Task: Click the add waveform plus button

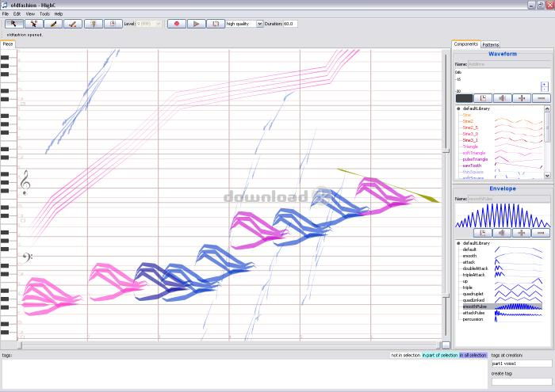Action: (522, 98)
